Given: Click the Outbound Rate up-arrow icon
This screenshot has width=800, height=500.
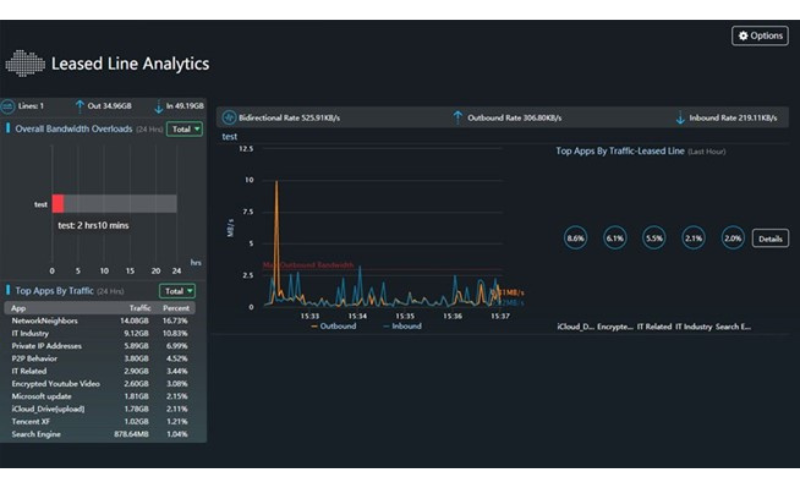Looking at the screenshot, I should [458, 118].
